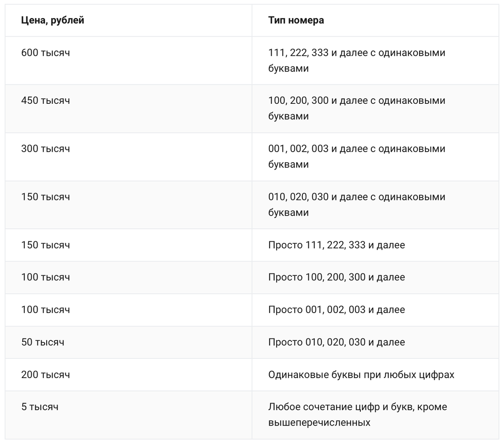504x445 pixels.
Task: Select the "Просто 010, 020, 030 и далее" cell
Action: (336, 342)
